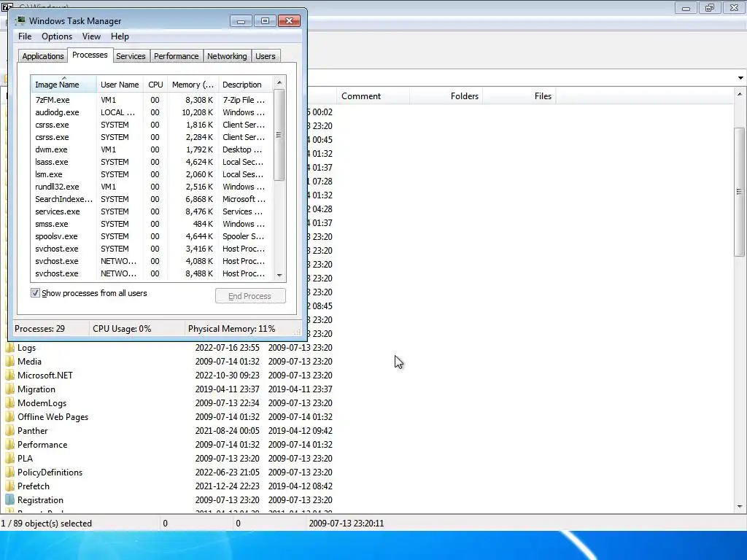Sort processes by CPU column

155,85
